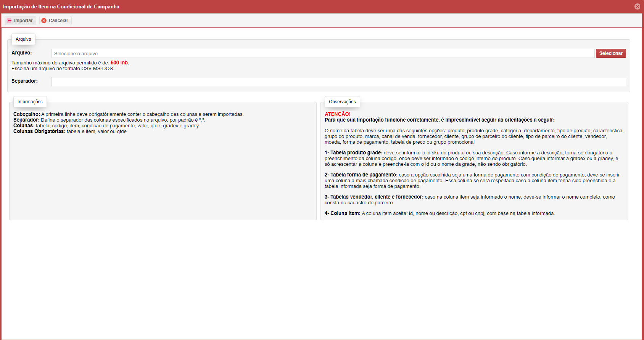Select the Informações panel header
Screen dimensions: 644x340
click(x=30, y=102)
